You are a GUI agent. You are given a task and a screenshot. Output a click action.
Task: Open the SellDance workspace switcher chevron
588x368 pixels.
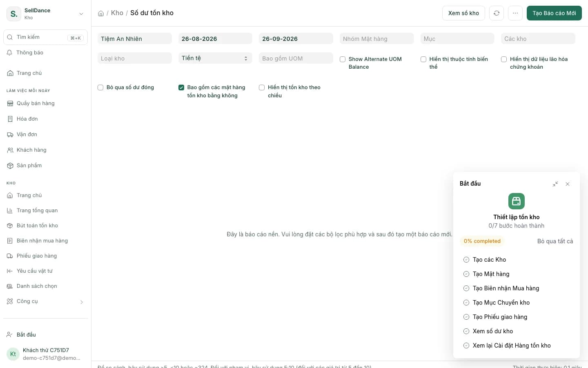coord(81,14)
